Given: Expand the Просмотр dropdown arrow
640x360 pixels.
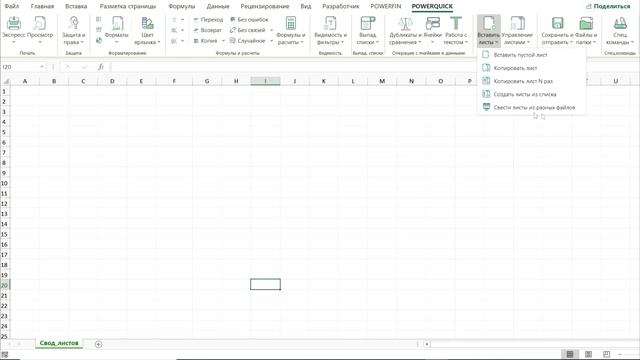Looking at the screenshot, I should 40,42.
